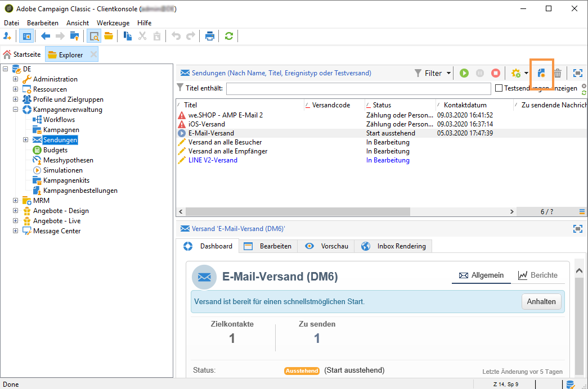Screen dimensions: 588x389
Task: Expand the Message Center node
Action: (15, 231)
